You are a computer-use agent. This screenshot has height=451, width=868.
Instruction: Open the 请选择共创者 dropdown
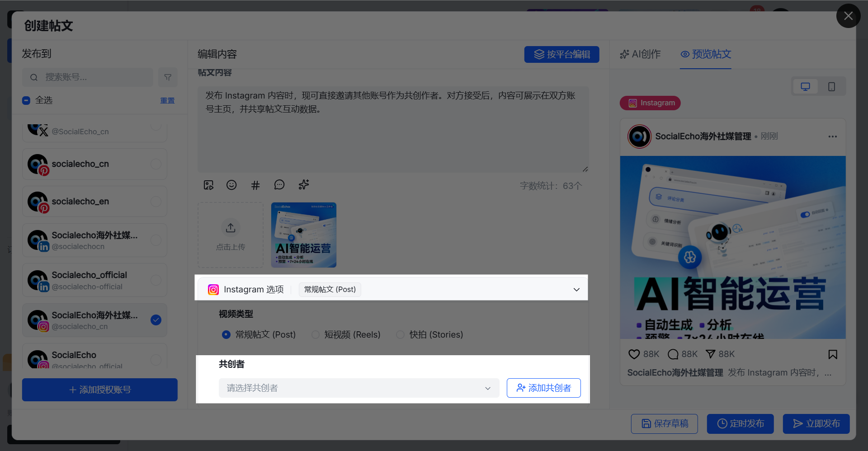click(359, 388)
